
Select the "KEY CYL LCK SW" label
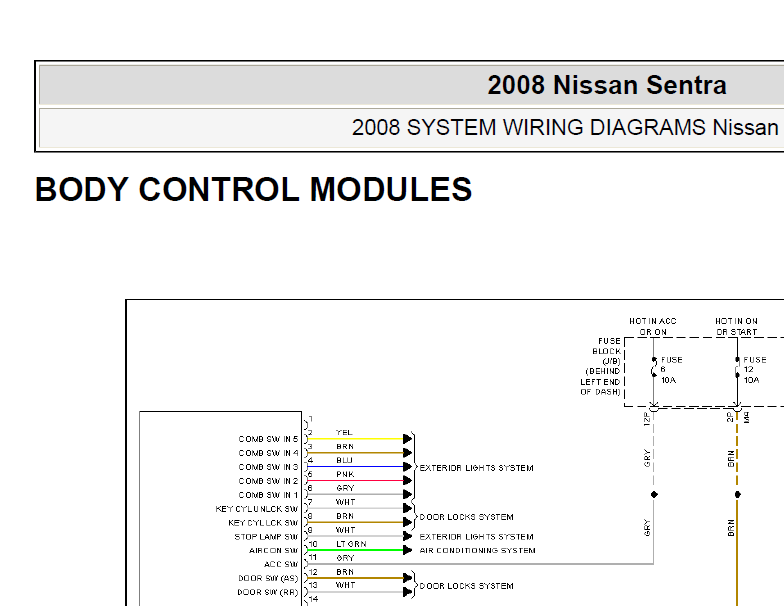click(x=263, y=523)
